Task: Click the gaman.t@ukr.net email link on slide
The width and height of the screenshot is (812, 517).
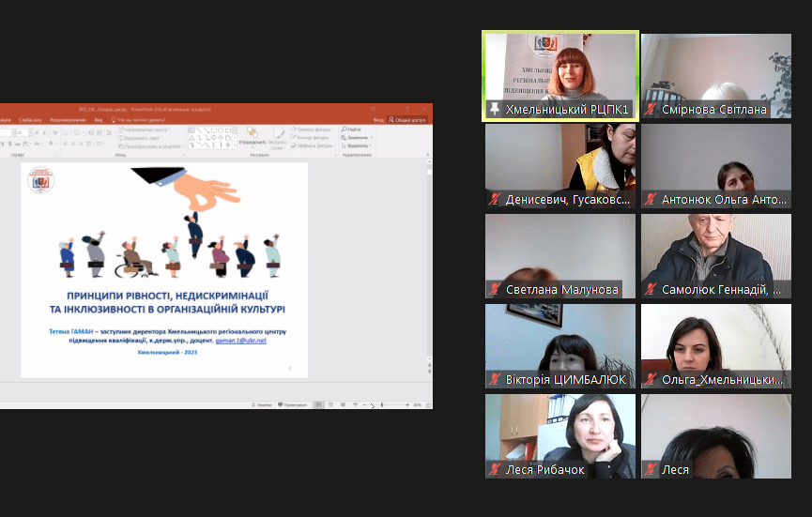Action: point(241,341)
